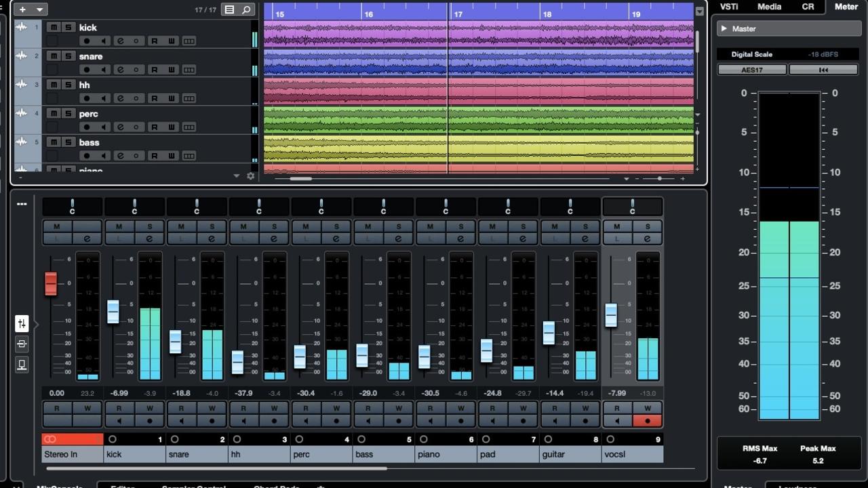Select the vocsl channel name label
Viewport: 868px width, 488px height.
633,454
